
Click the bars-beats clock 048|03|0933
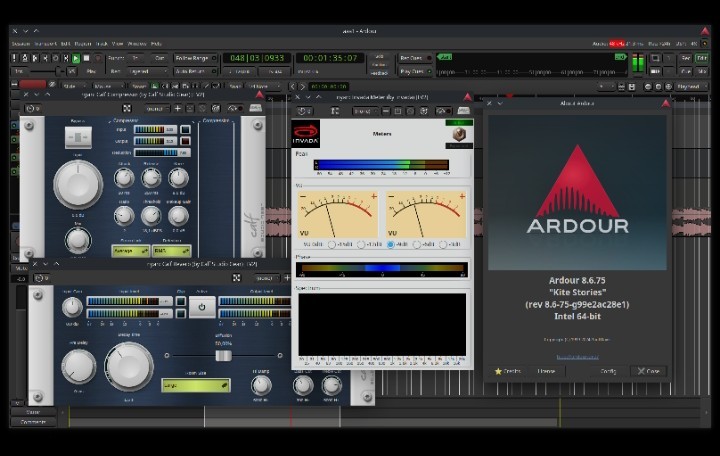pyautogui.click(x=257, y=58)
